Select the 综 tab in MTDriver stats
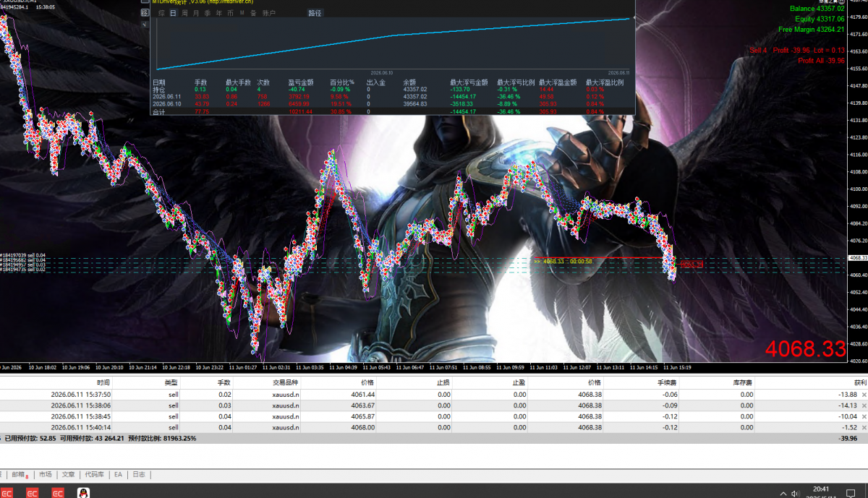This screenshot has width=868, height=498. click(x=161, y=13)
